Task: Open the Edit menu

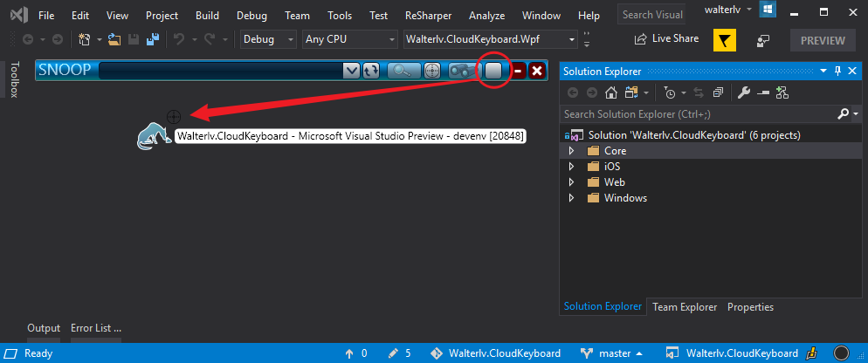Action: tap(80, 16)
